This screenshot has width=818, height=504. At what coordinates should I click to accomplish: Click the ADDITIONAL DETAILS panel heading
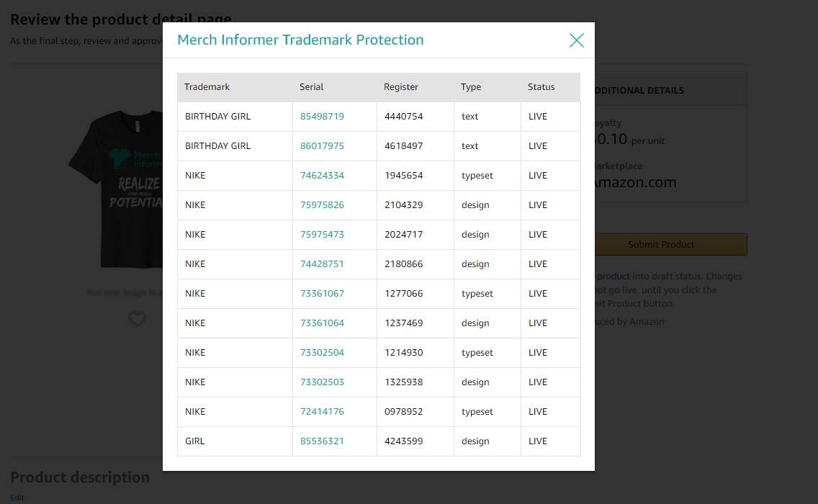(x=639, y=90)
